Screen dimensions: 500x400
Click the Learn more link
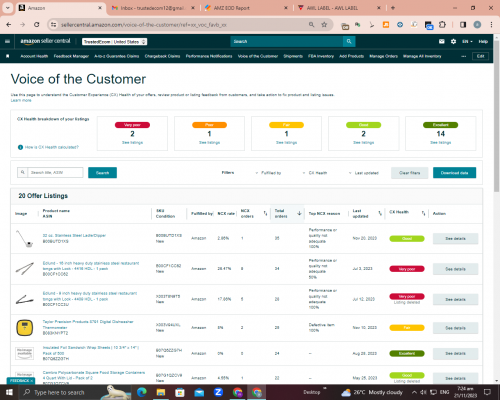pos(21,100)
